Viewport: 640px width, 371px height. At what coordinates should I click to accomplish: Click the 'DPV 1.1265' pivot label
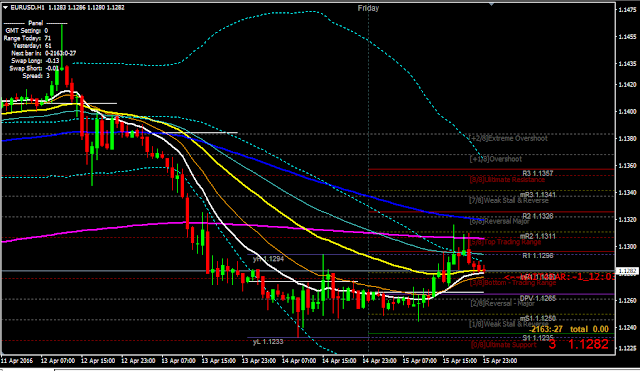coord(538,298)
